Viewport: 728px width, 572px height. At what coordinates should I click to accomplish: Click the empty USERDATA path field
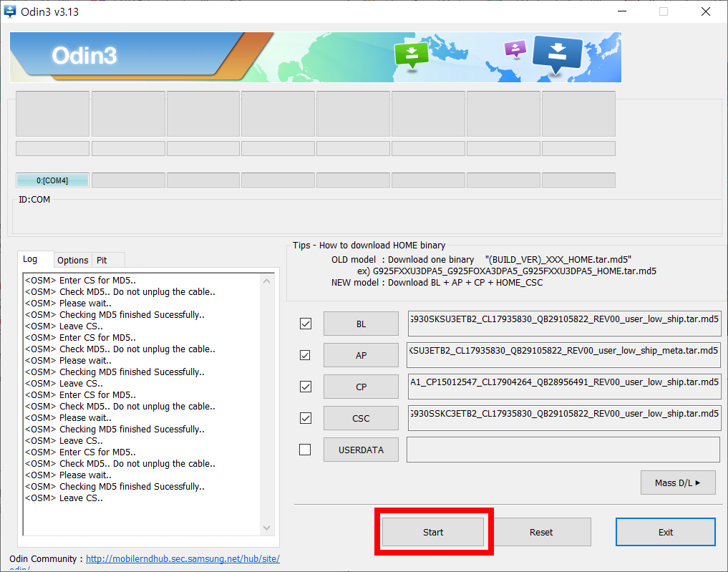(563, 450)
